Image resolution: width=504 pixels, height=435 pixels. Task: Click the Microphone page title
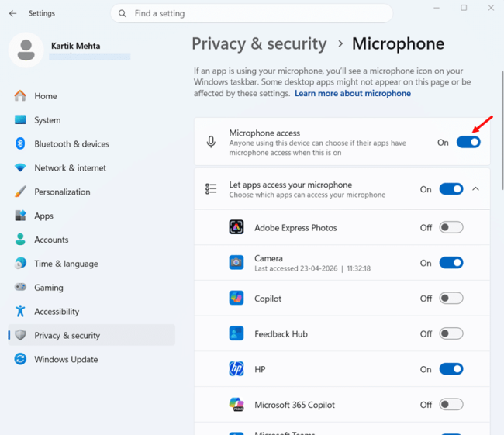(x=398, y=43)
